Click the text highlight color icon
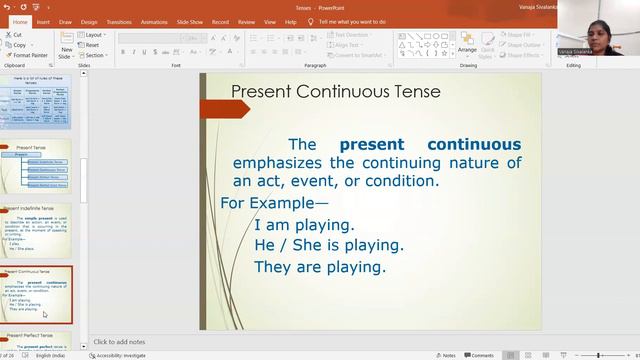The height and width of the screenshot is (360, 640). point(212,52)
